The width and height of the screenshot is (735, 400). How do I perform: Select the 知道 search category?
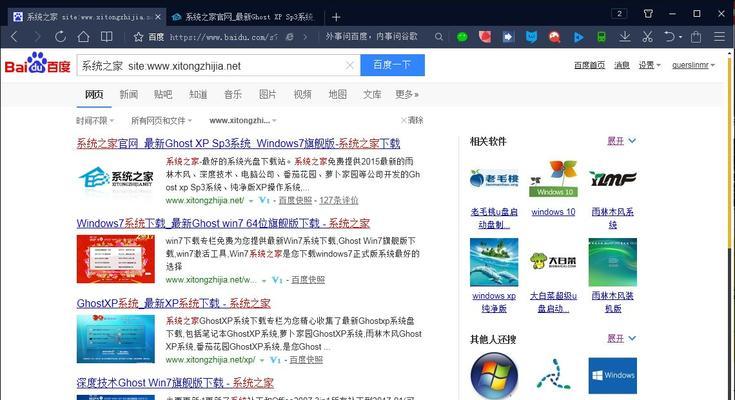point(198,94)
